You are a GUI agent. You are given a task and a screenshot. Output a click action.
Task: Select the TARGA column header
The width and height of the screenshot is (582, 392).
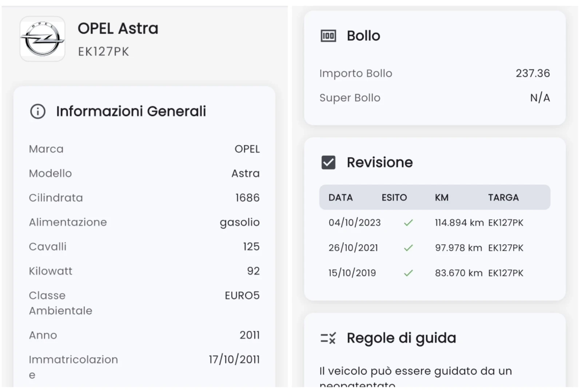click(503, 197)
